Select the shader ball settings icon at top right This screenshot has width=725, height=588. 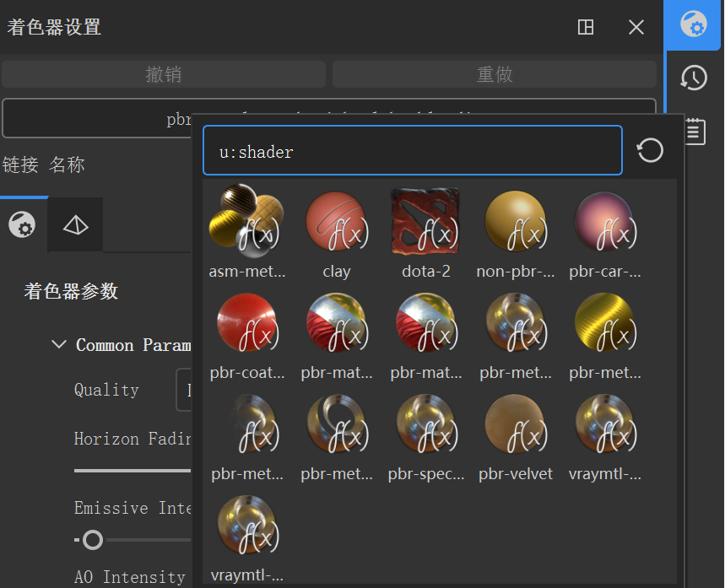tap(692, 25)
